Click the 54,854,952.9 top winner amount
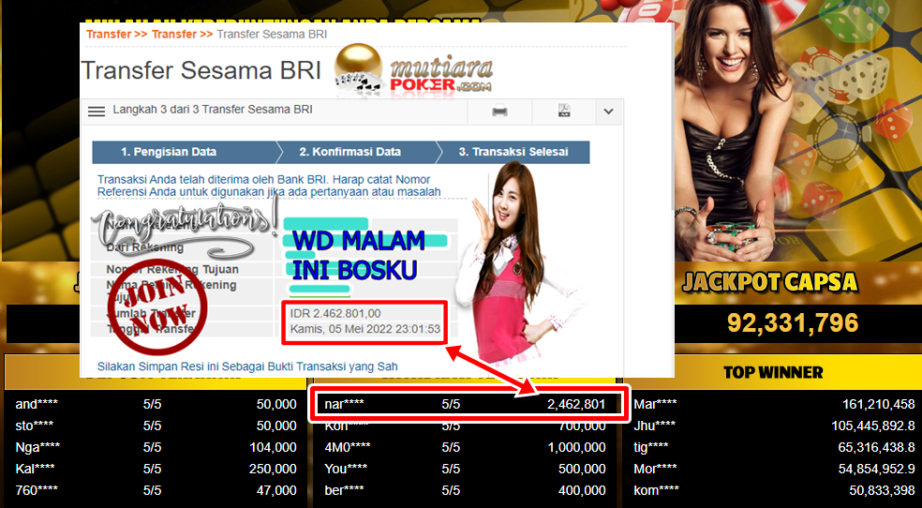Screen dimensions: 922x508 (876, 469)
